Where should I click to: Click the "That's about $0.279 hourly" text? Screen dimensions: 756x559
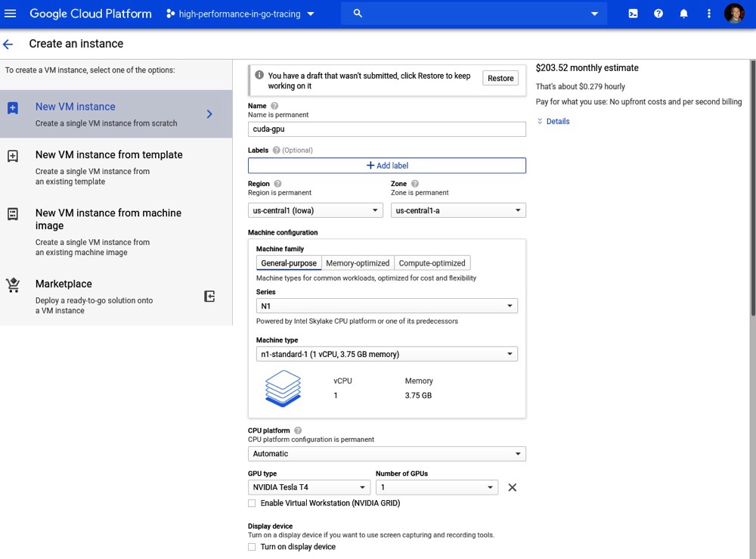580,87
